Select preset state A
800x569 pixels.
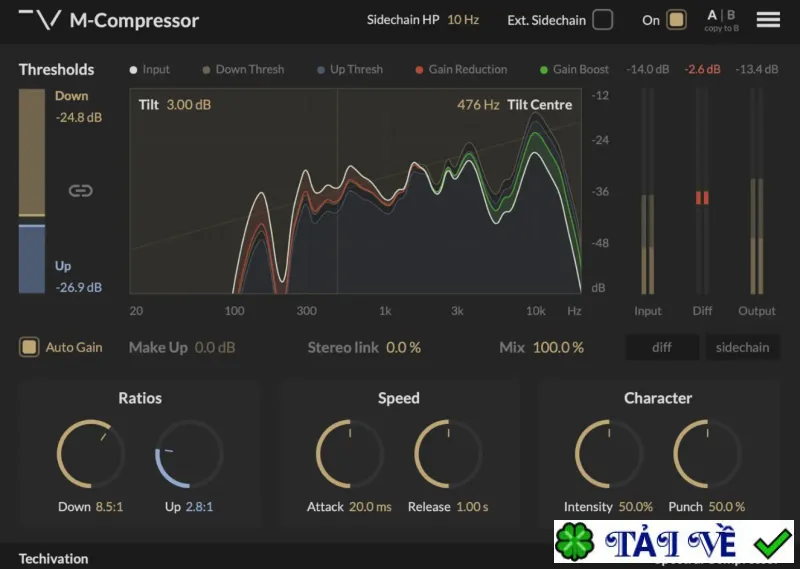[x=712, y=15]
